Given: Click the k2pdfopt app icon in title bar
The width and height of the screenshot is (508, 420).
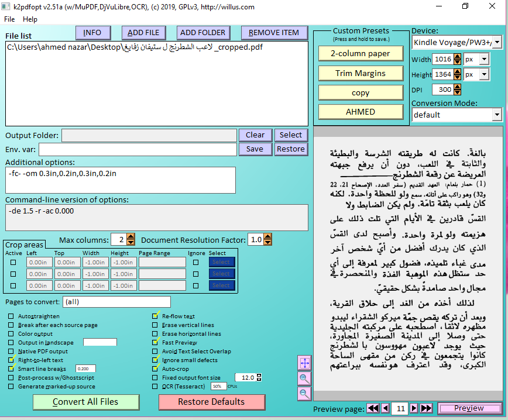Looking at the screenshot, I should tap(5, 6).
